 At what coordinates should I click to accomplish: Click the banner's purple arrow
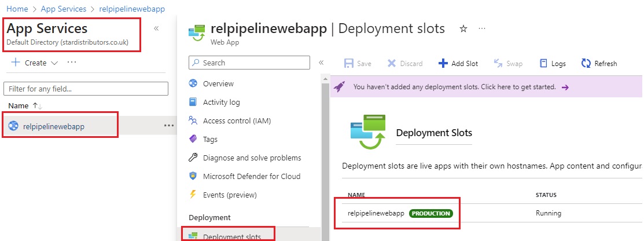click(565, 87)
